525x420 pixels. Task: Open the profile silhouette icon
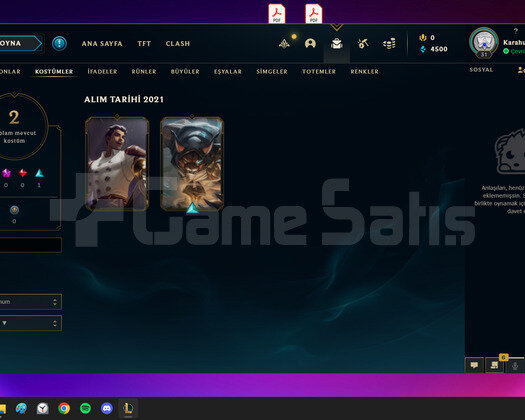310,44
